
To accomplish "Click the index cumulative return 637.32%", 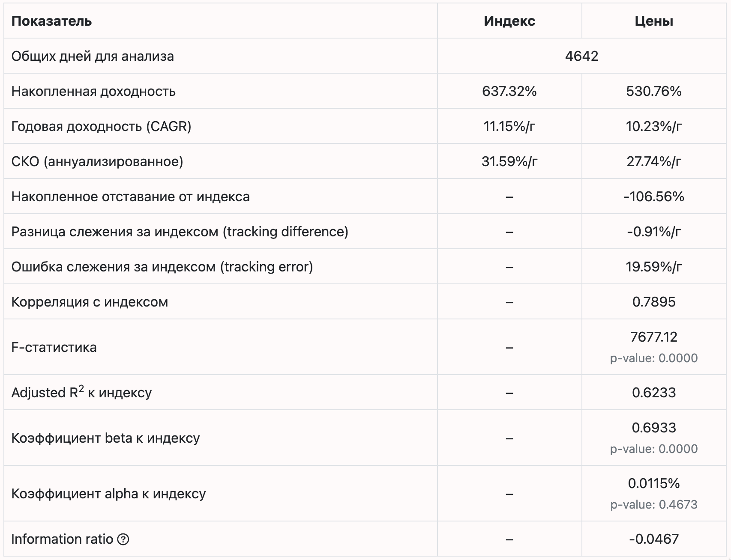I will [x=509, y=91].
